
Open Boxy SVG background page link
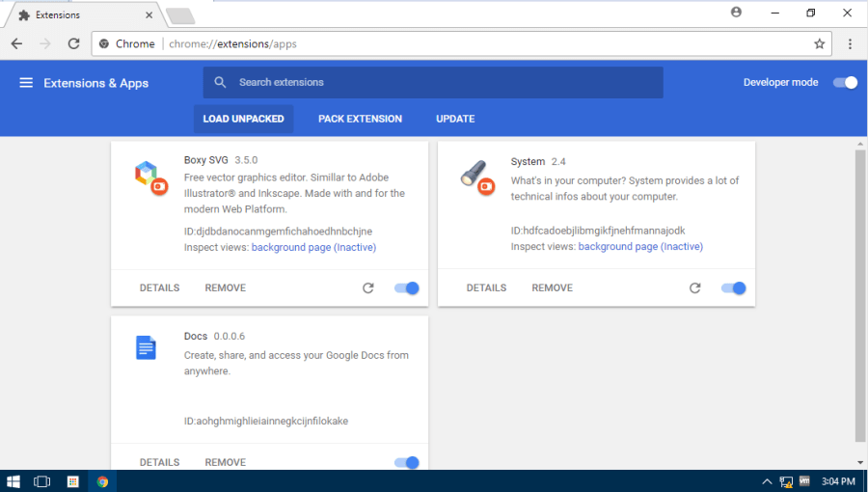point(313,248)
